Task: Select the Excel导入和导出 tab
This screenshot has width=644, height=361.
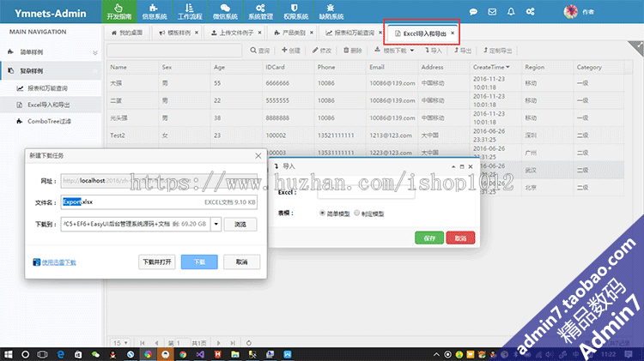Action: (x=421, y=33)
